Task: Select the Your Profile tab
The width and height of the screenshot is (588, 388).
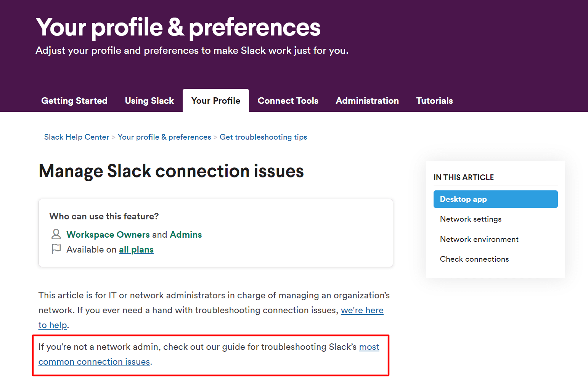Action: coord(216,101)
